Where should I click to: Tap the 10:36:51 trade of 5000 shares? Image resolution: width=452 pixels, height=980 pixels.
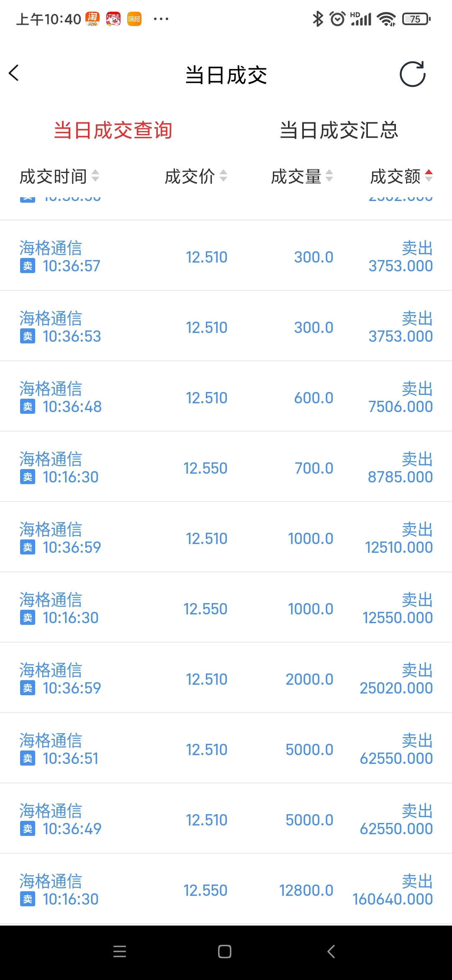pyautogui.click(x=226, y=749)
